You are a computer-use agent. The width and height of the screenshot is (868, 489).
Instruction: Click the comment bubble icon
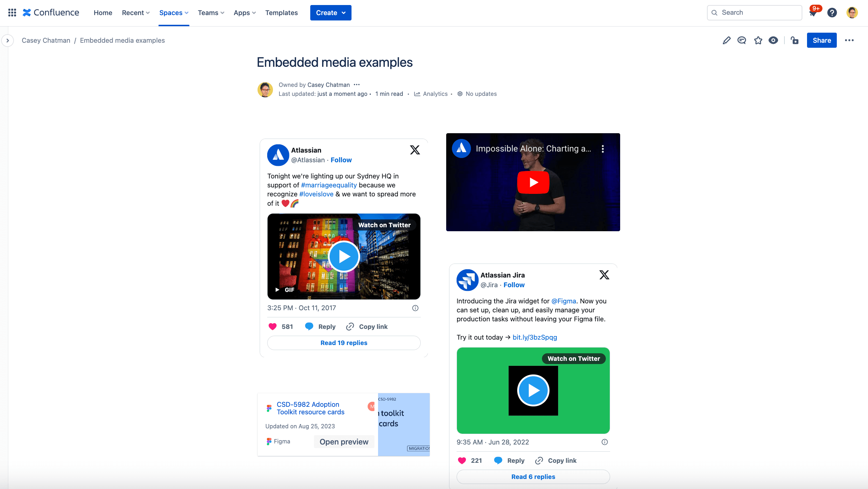click(742, 40)
